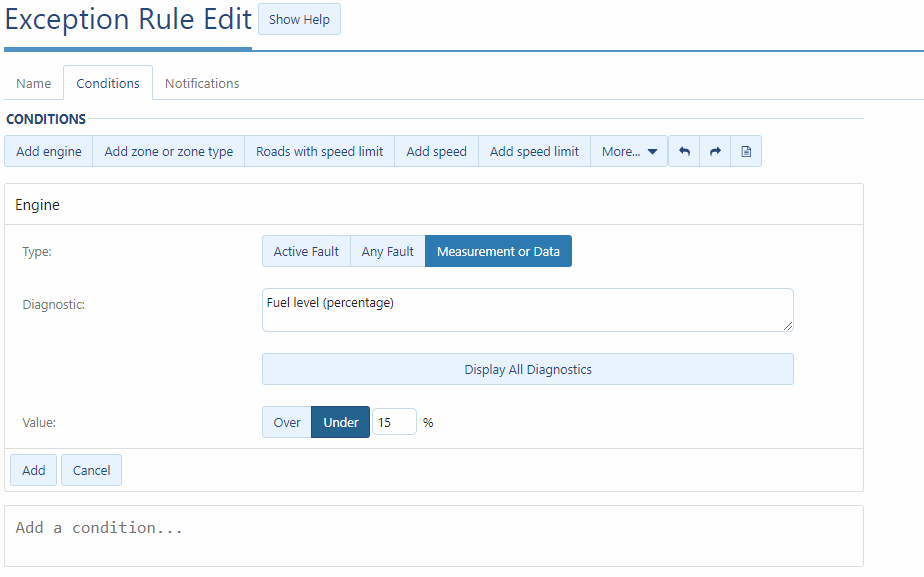
Task: Click the redo arrow icon
Action: 714,151
